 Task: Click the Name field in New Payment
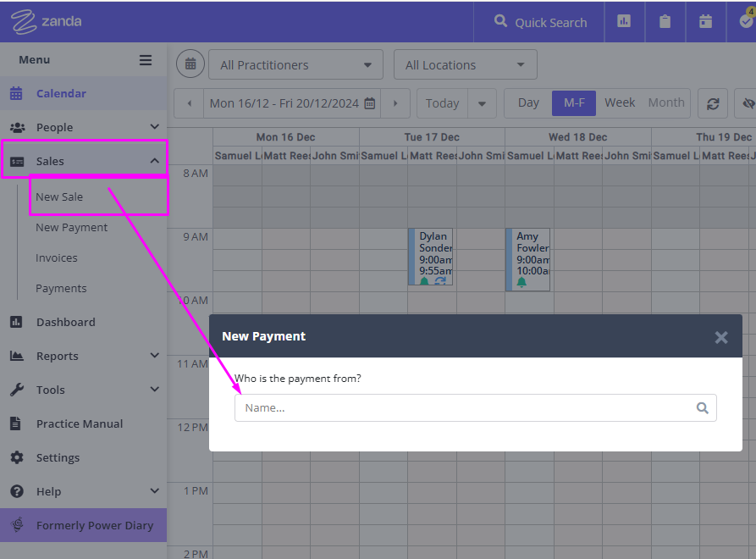click(x=476, y=408)
